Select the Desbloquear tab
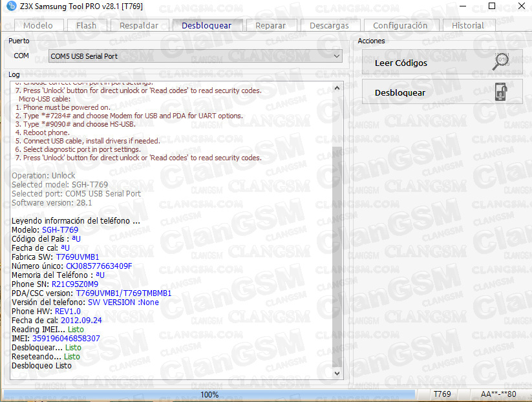Viewport: 532px width, 402px height. (x=207, y=25)
